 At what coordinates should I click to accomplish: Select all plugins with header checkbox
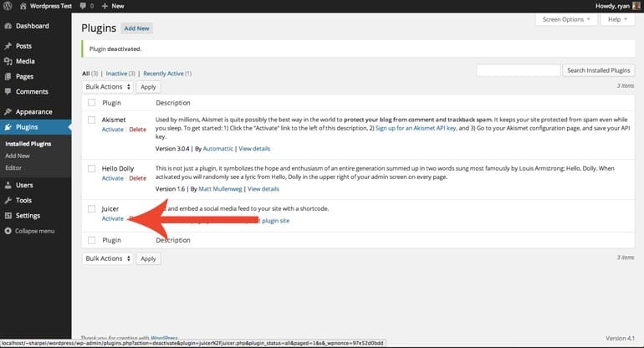click(x=92, y=103)
